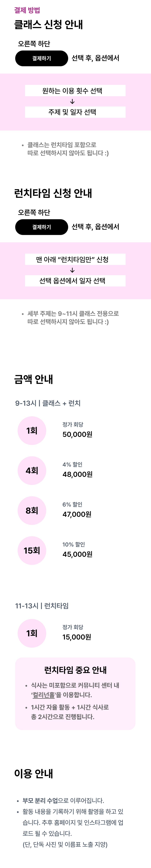151x868 pixels.
Task: Click the 주제 및 일자 선택 box
Action: pyautogui.click(x=75, y=112)
